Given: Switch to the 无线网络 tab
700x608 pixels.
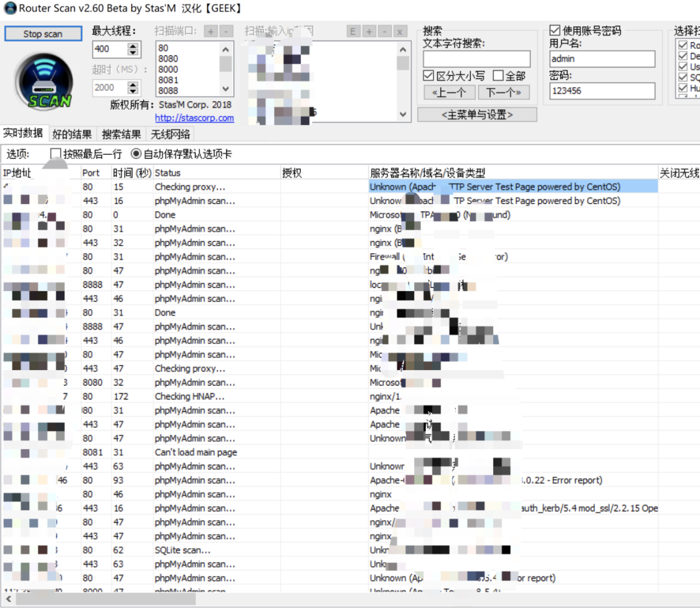Looking at the screenshot, I should pos(170,134).
